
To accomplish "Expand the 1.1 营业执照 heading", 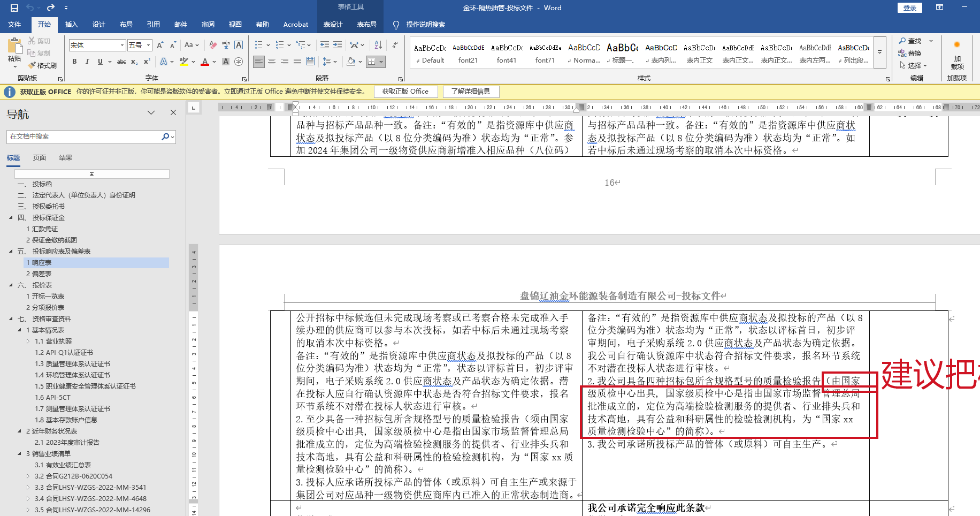I will pos(28,342).
